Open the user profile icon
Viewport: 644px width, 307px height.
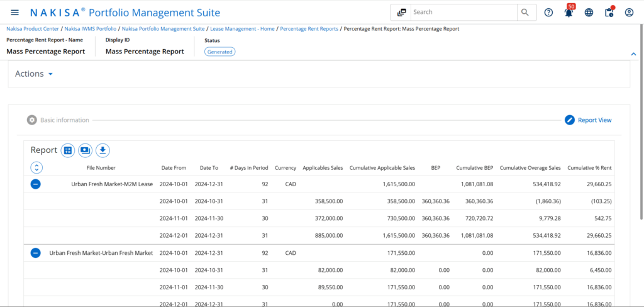tap(629, 13)
